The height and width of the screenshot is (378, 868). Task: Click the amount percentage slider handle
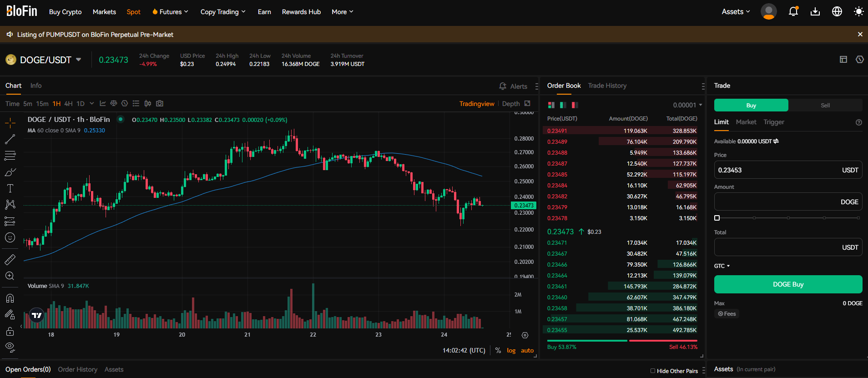717,218
